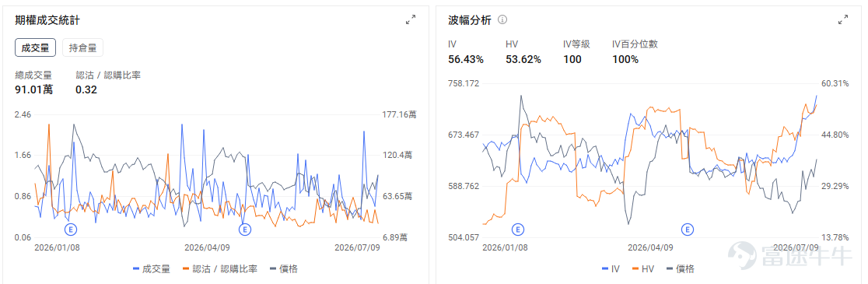
Task: Toggle the HV legend series
Action: click(642, 269)
